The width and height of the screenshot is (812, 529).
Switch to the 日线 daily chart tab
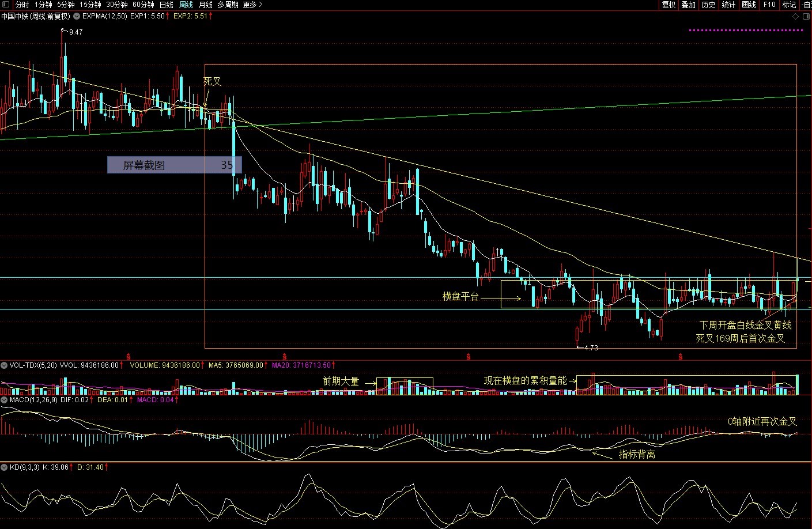coord(166,5)
